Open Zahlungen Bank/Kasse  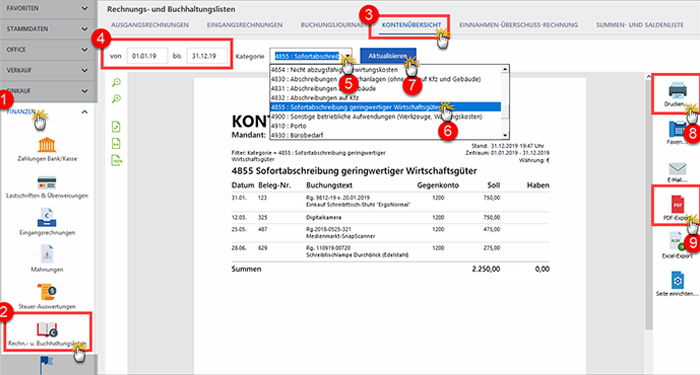[47, 149]
